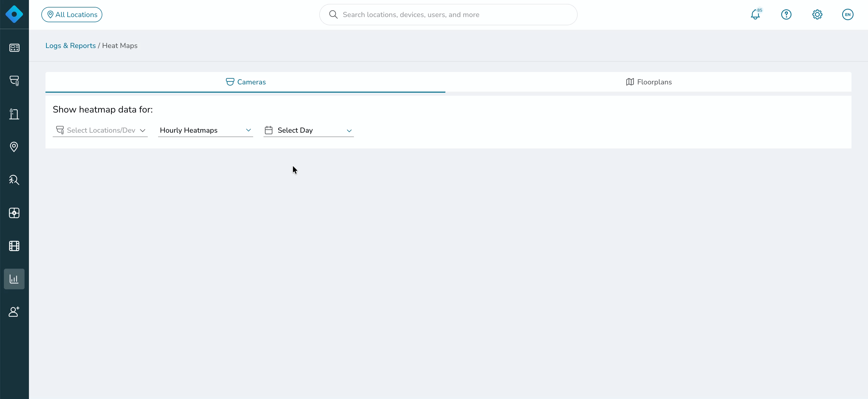Open the video film strip icon
Image resolution: width=868 pixels, height=399 pixels.
tap(14, 246)
